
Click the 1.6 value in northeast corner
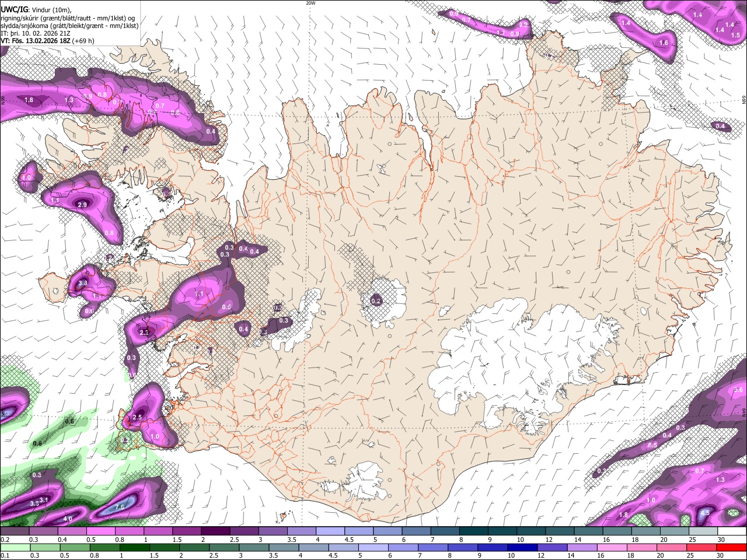pyautogui.click(x=664, y=43)
